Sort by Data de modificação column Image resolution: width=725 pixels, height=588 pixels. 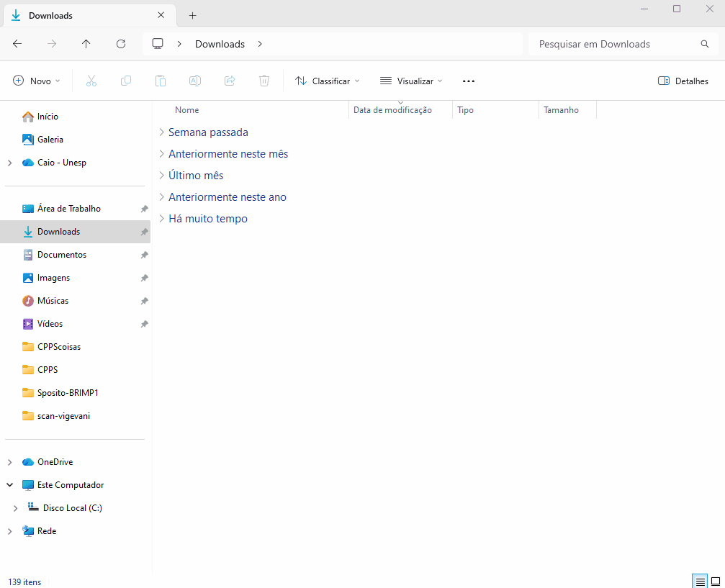click(392, 110)
